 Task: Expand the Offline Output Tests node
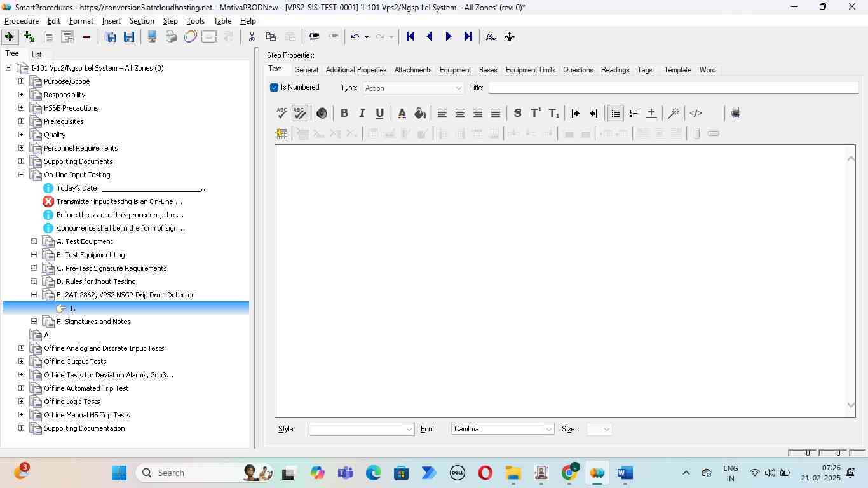click(21, 362)
